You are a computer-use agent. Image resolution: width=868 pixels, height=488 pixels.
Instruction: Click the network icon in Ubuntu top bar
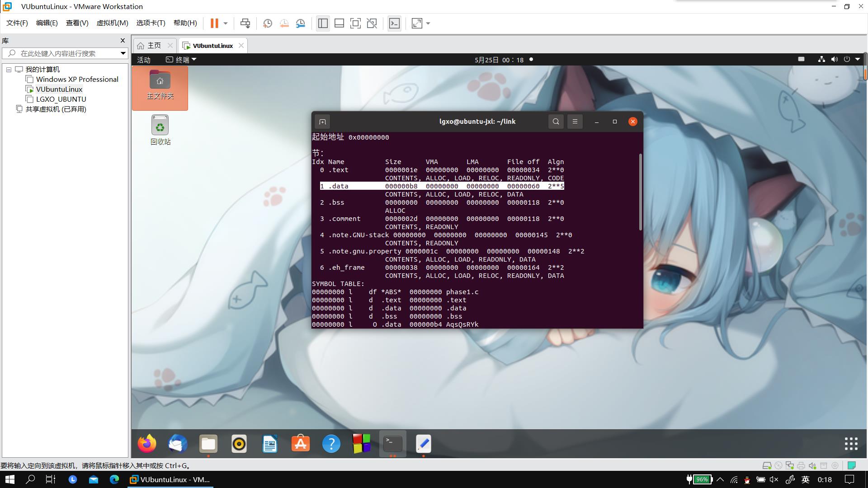(821, 59)
